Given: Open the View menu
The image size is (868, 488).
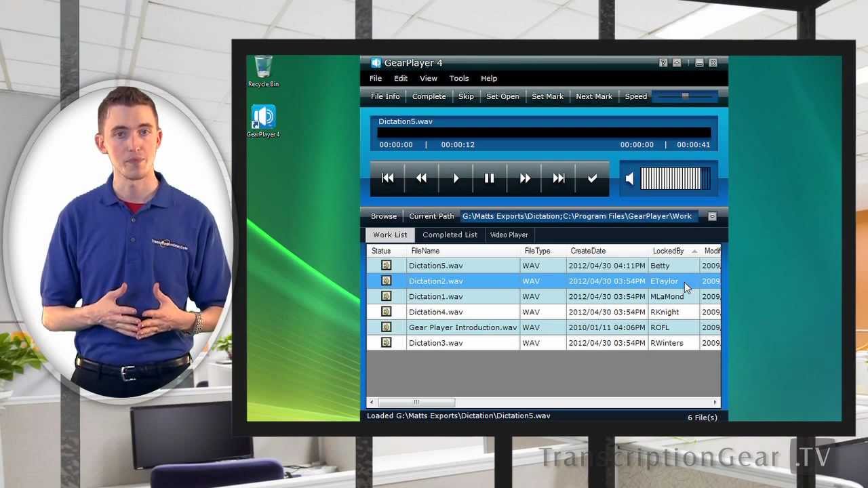Looking at the screenshot, I should [429, 79].
